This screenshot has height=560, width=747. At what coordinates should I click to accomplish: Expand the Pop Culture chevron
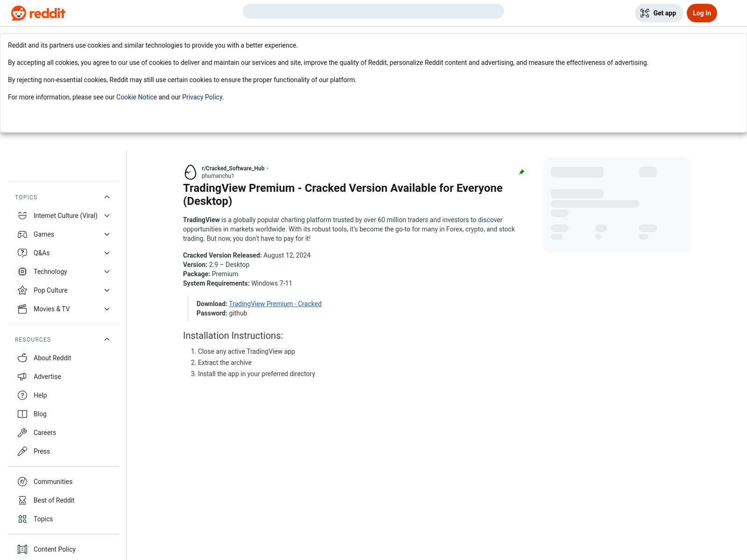tap(107, 290)
